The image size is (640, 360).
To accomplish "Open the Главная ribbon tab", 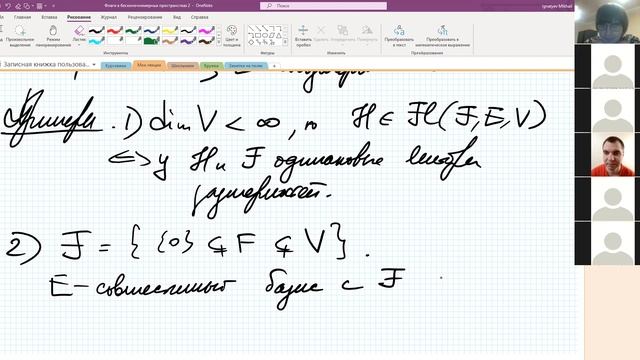I will coord(22,17).
